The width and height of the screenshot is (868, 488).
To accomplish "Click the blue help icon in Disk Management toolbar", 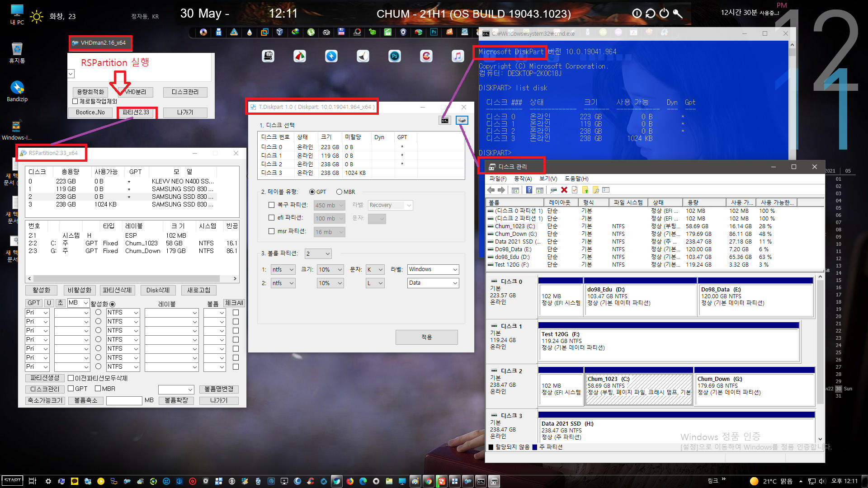I will point(529,190).
